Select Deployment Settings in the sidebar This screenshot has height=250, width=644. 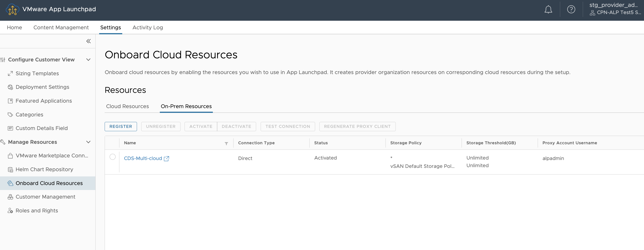click(x=42, y=87)
